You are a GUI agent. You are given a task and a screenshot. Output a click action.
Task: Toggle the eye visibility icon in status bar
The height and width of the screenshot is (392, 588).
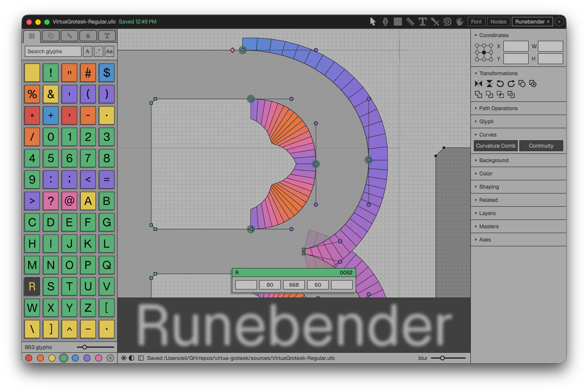coord(124,358)
